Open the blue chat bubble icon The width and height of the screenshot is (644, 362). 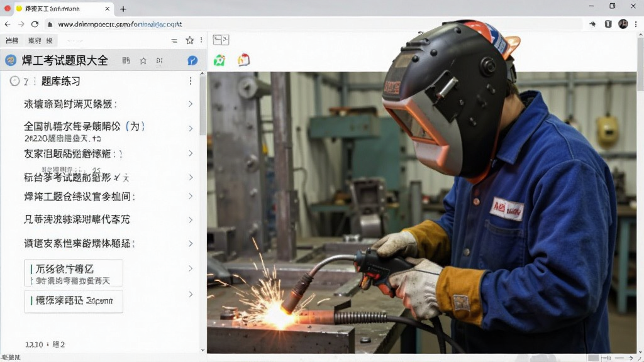coord(192,61)
